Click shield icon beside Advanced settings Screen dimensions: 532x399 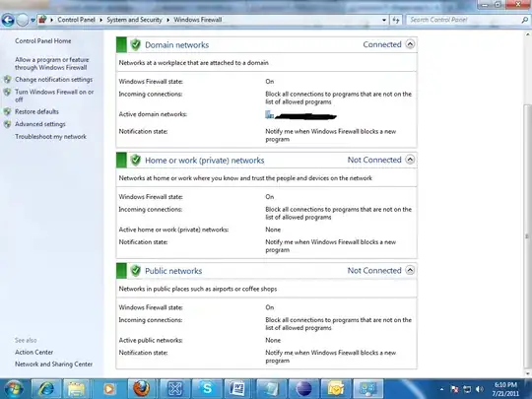8,124
